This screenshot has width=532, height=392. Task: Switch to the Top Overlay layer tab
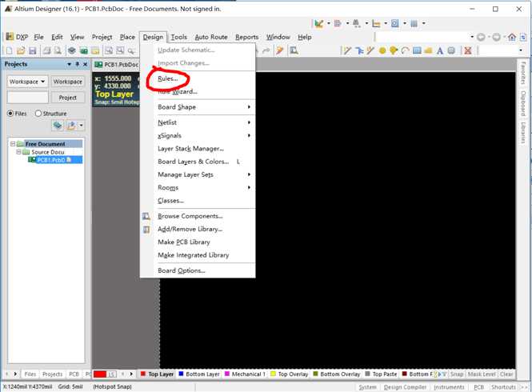(290, 374)
